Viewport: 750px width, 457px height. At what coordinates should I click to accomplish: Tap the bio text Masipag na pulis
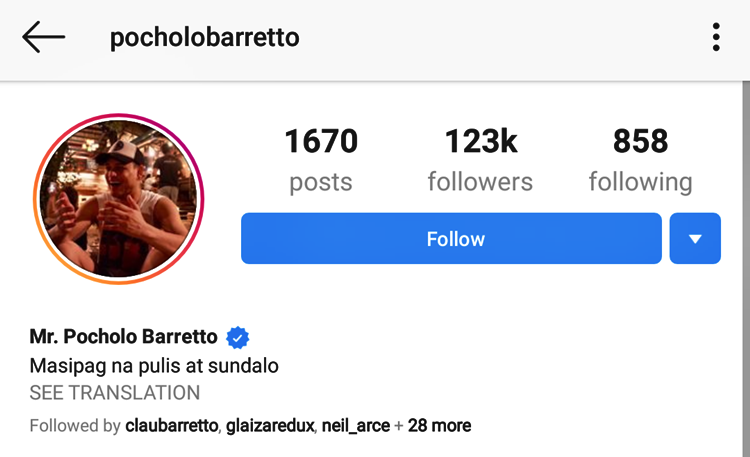tap(154, 366)
